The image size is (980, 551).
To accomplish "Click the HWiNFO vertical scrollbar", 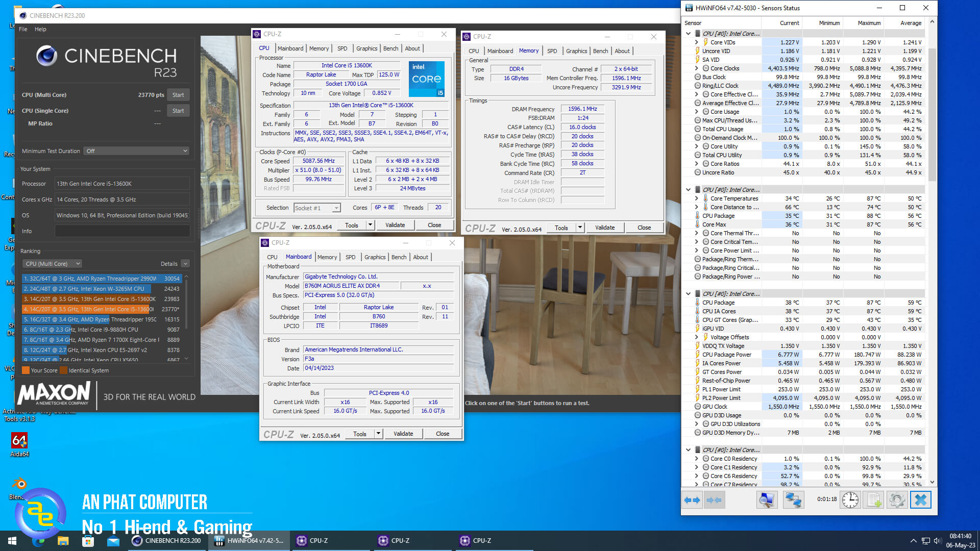I will click(x=932, y=114).
